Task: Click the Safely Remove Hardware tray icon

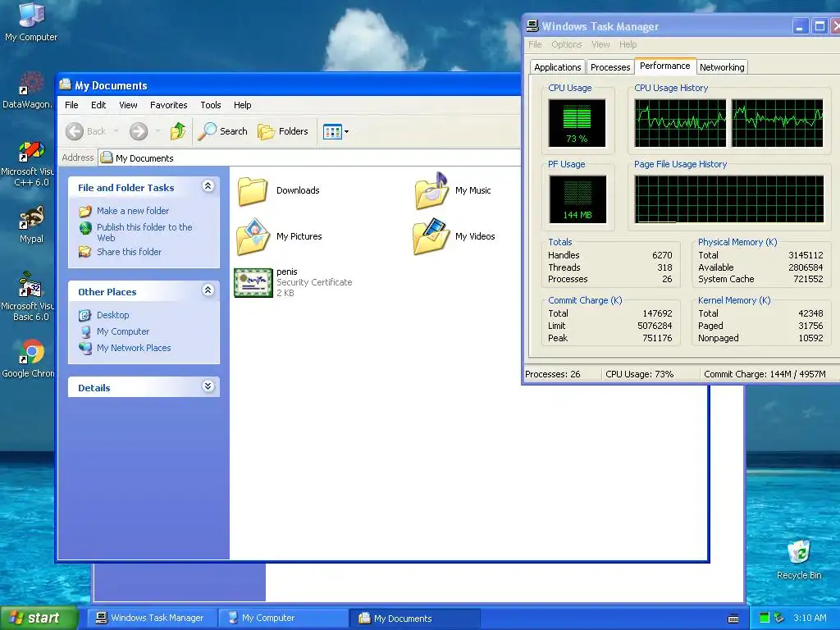Action: pyautogui.click(x=778, y=618)
